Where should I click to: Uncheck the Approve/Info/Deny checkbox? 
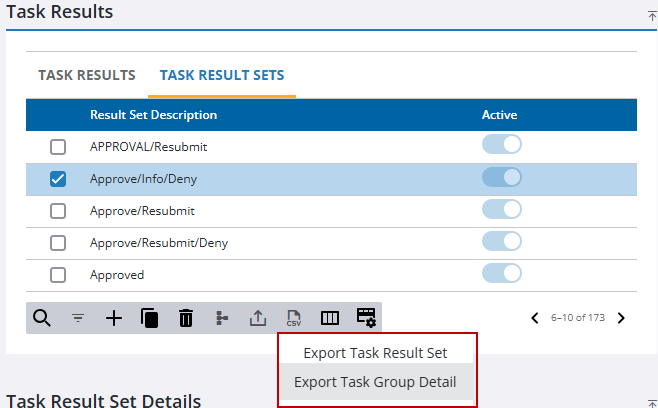click(x=58, y=179)
